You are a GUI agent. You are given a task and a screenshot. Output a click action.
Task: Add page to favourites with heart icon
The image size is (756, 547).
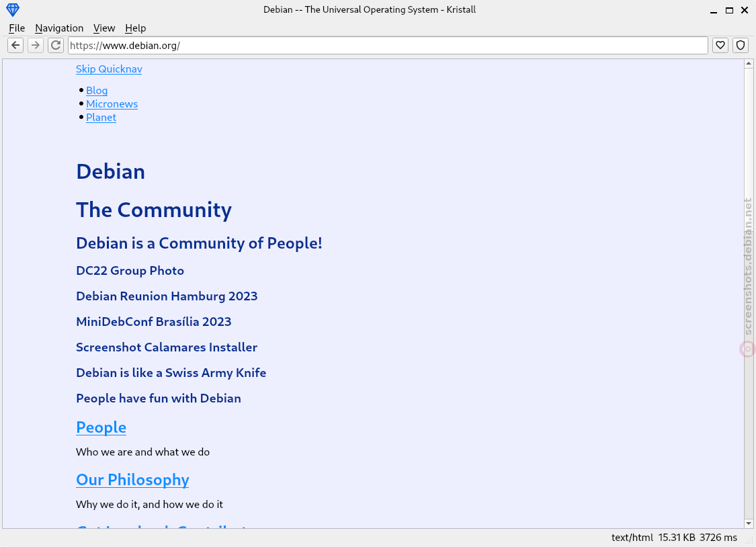720,45
